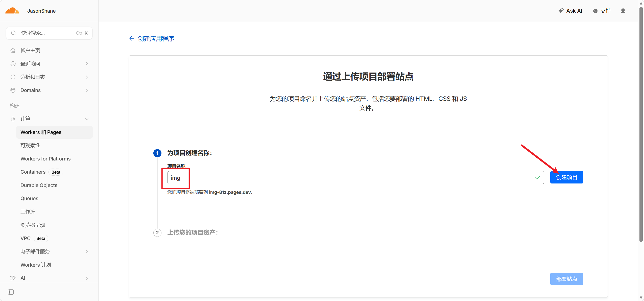Click the home icon for 帐户主页
The width and height of the screenshot is (644, 301).
(x=13, y=50)
